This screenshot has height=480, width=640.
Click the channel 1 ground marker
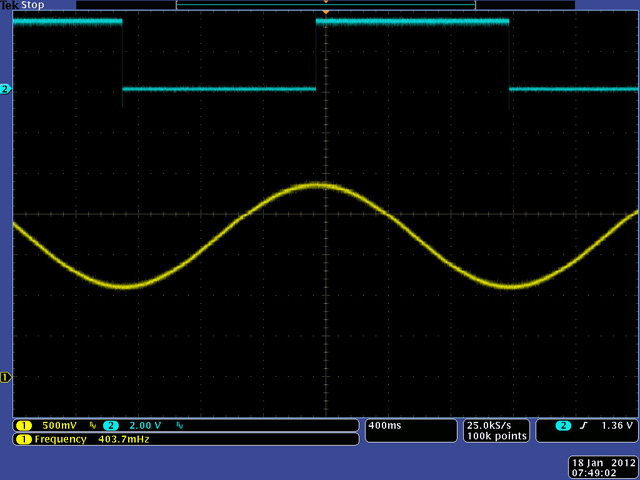click(x=5, y=377)
